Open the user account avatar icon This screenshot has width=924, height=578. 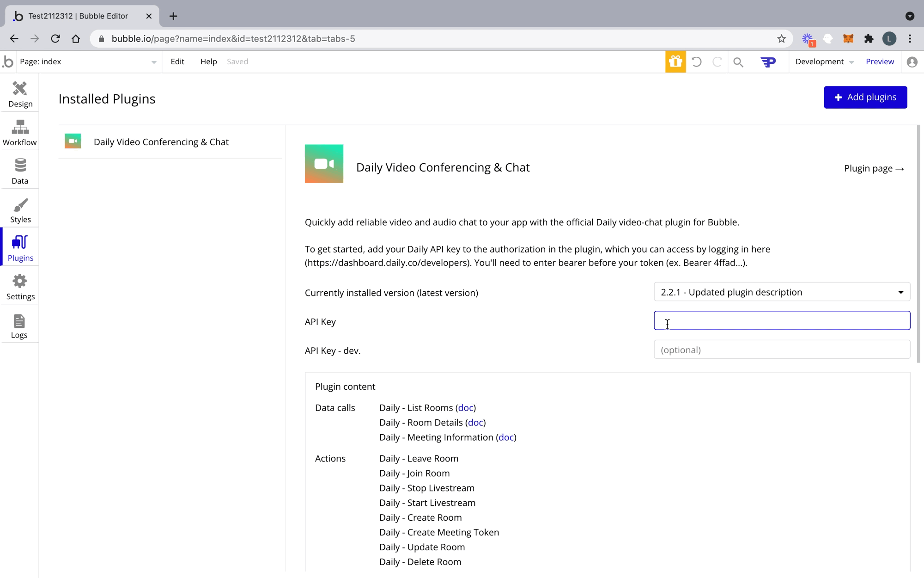tap(912, 62)
